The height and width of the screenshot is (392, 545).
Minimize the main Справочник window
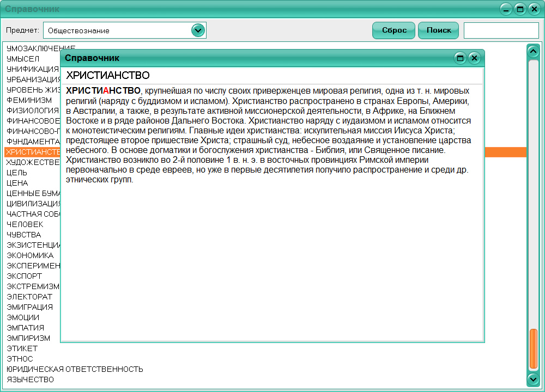(x=506, y=9)
